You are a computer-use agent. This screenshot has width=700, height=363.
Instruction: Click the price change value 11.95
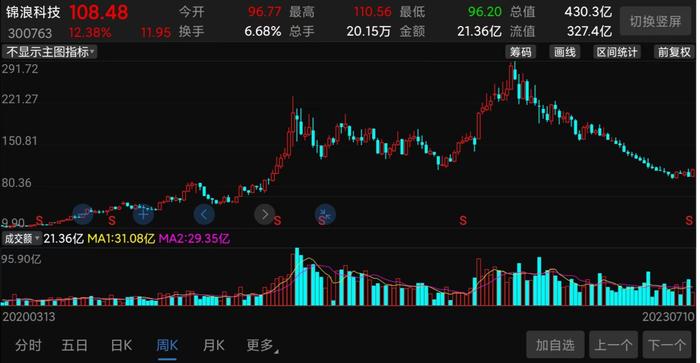[155, 33]
